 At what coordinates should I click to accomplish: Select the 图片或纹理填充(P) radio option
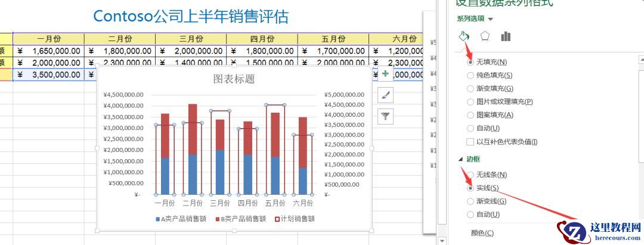pyautogui.click(x=470, y=102)
